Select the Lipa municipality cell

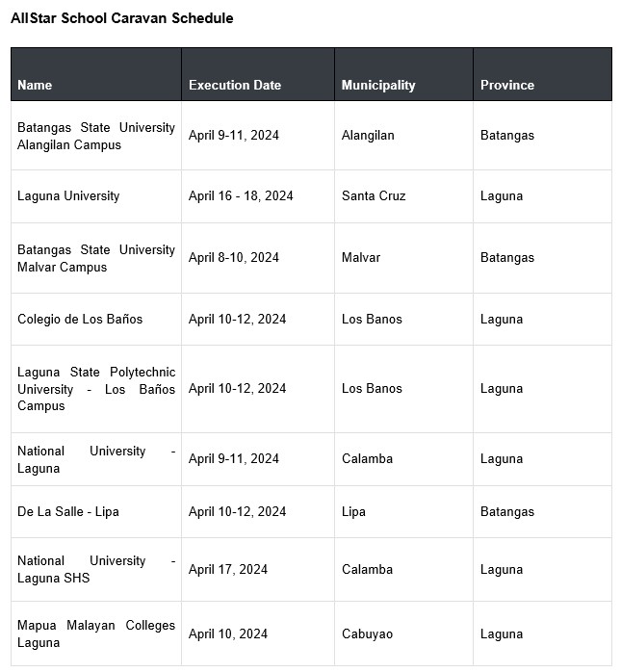point(353,511)
